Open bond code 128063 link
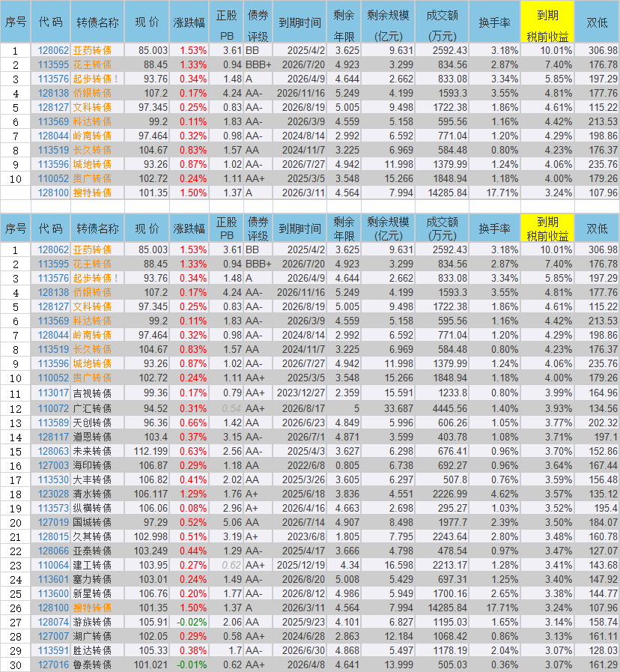 pyautogui.click(x=53, y=451)
